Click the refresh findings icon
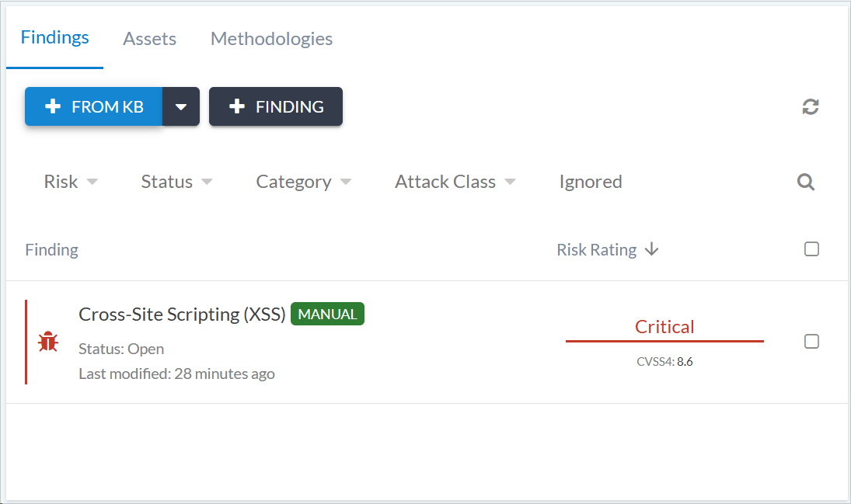This screenshot has width=851, height=504. click(x=811, y=107)
